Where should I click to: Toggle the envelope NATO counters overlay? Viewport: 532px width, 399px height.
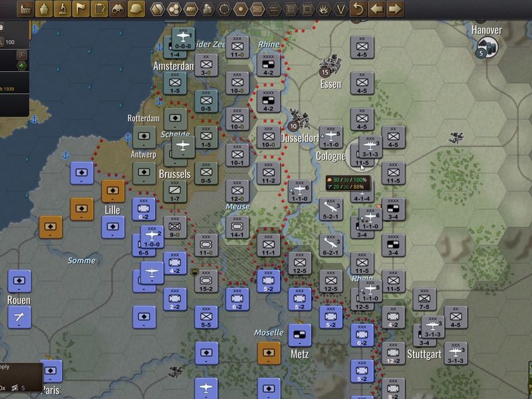[257, 9]
